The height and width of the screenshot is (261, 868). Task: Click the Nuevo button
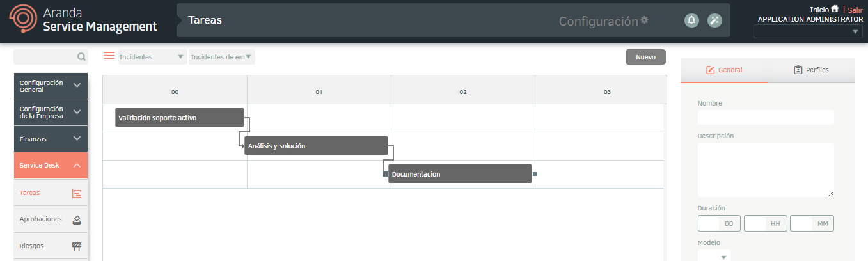pos(645,57)
